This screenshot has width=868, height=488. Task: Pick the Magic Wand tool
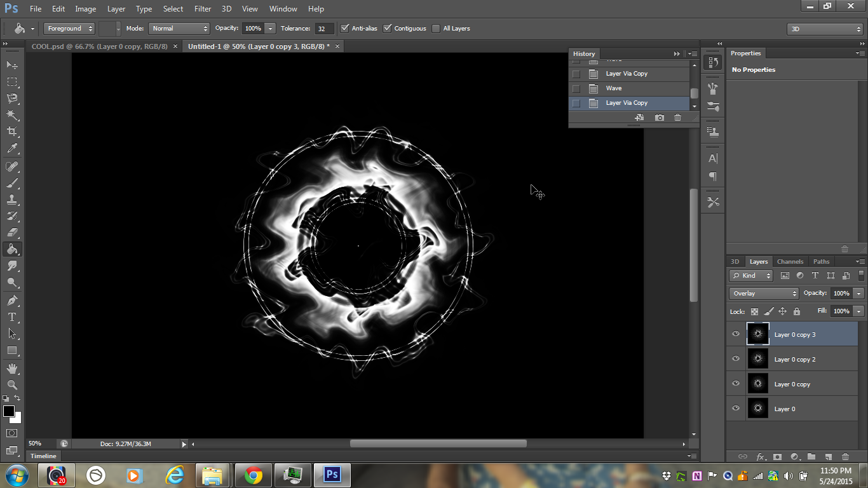pos(12,115)
